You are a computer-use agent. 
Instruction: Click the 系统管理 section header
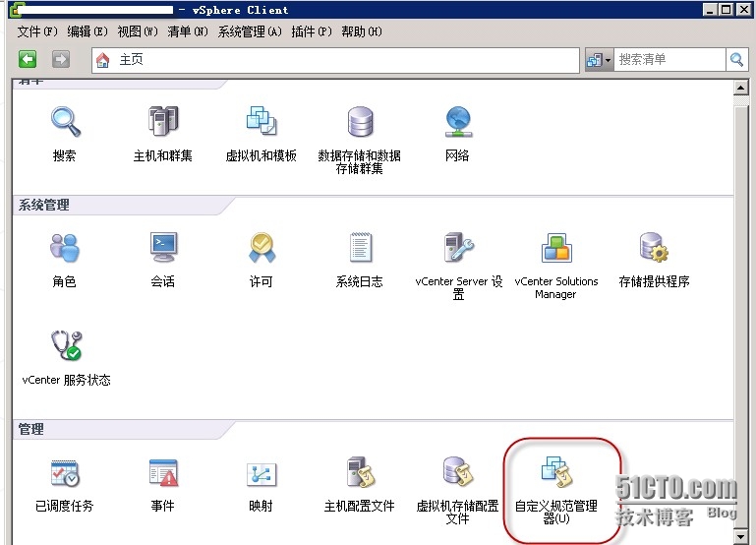tap(43, 205)
